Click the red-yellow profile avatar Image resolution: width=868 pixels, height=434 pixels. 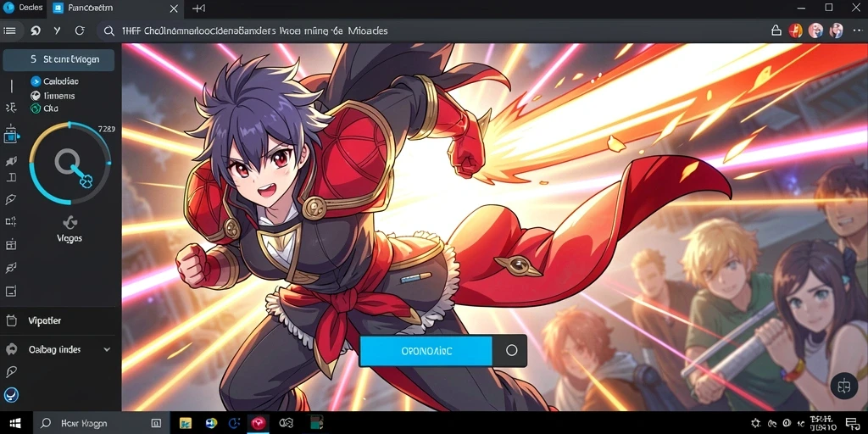pos(795,31)
